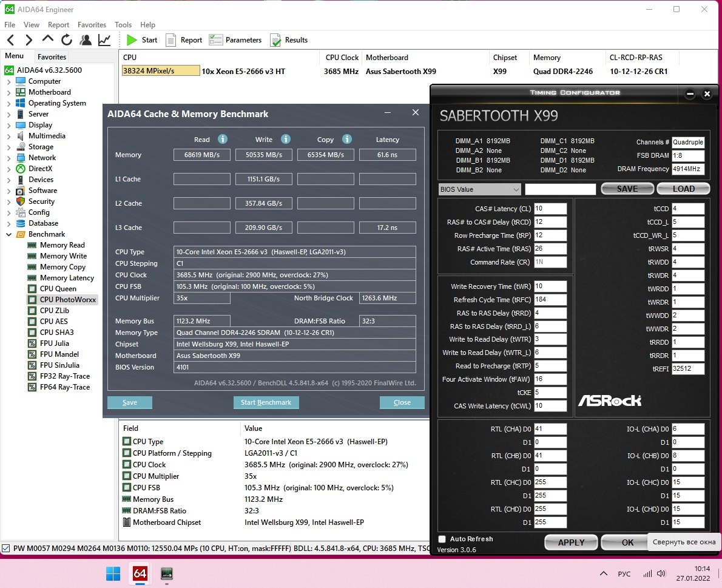722x588 pixels.
Task: Click the Read info icon in benchmark window
Action: [x=223, y=139]
